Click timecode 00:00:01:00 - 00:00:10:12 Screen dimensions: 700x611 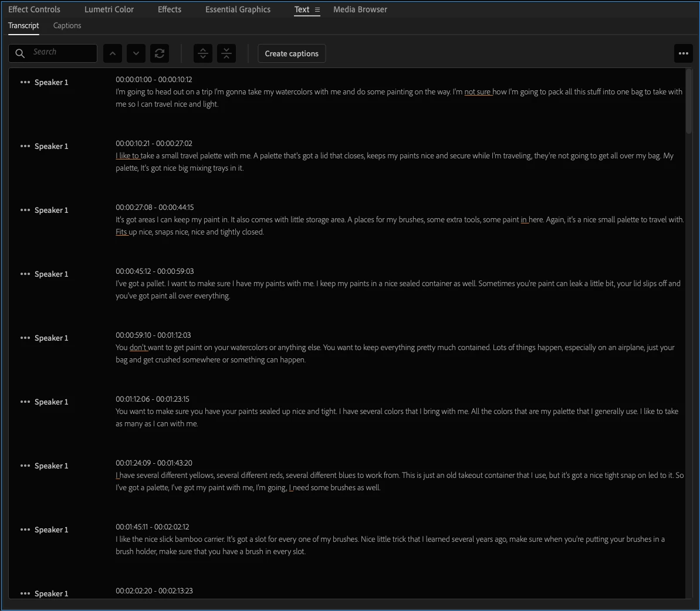(154, 79)
